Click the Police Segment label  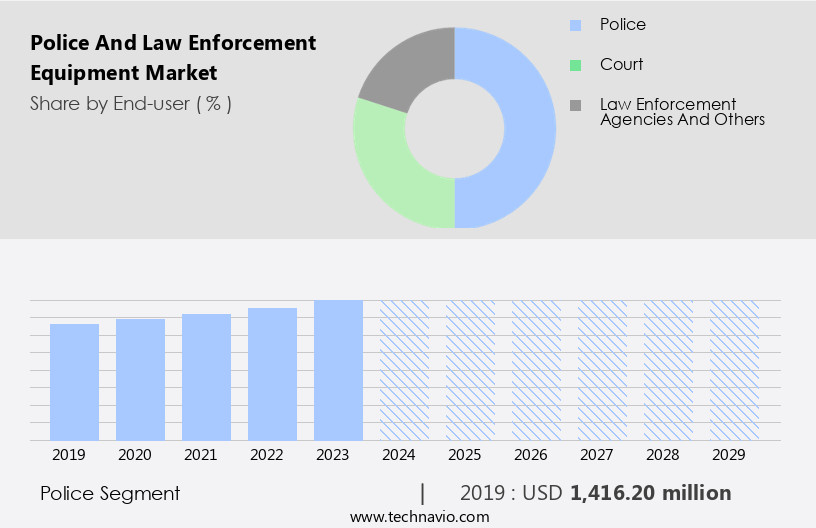coord(110,493)
